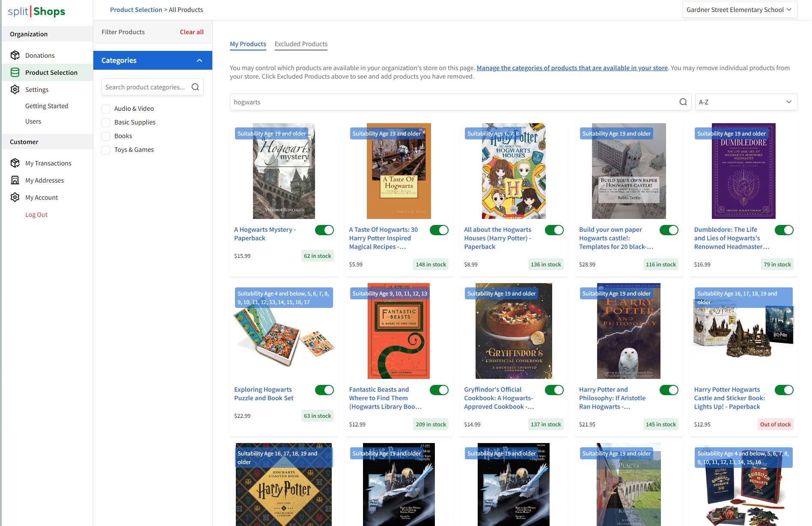Collapse the Categories filter panel
The height and width of the screenshot is (526, 812).
[x=153, y=60]
